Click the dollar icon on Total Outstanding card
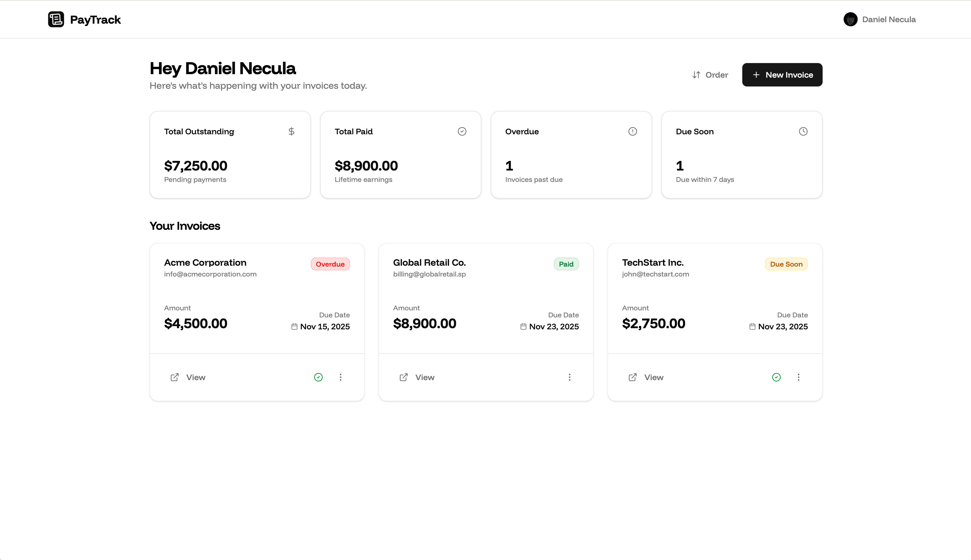 click(291, 131)
